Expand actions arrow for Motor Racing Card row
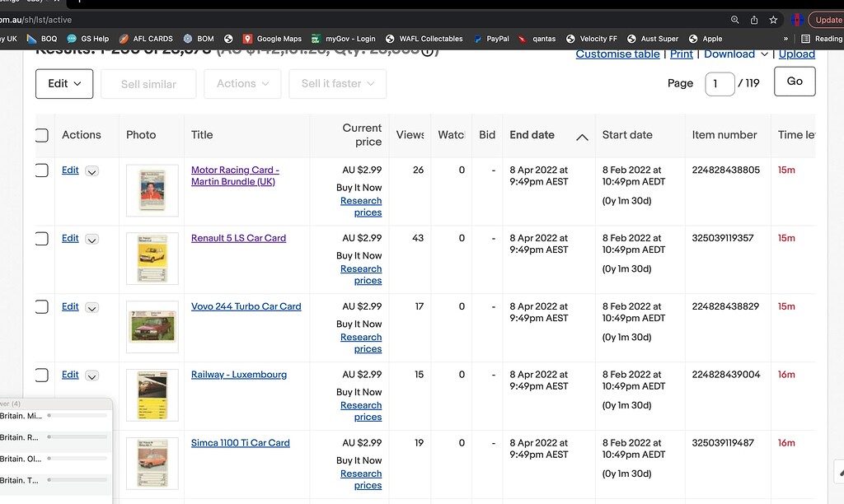The height and width of the screenshot is (504, 844). pyautogui.click(x=92, y=171)
